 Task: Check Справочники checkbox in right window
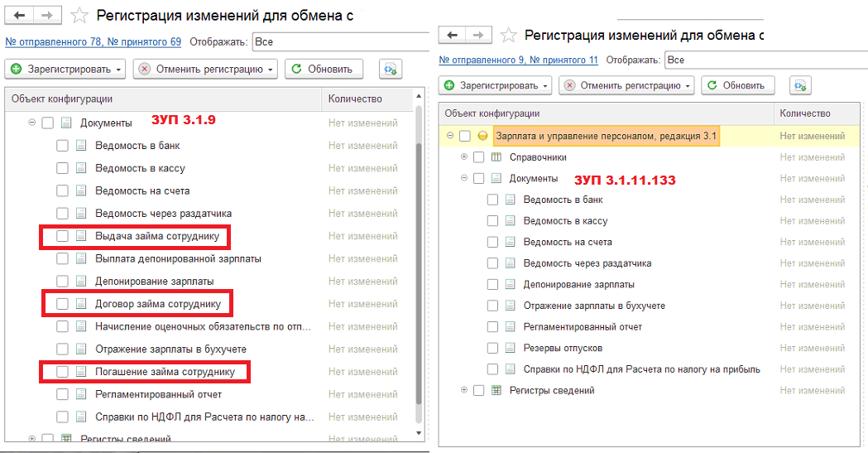(x=479, y=157)
